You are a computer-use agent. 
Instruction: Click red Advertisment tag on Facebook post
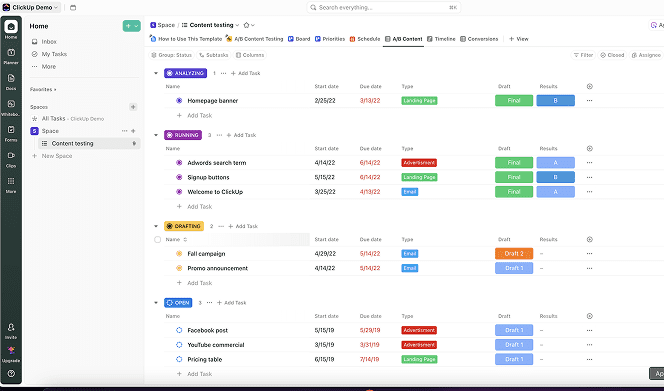pyautogui.click(x=419, y=330)
